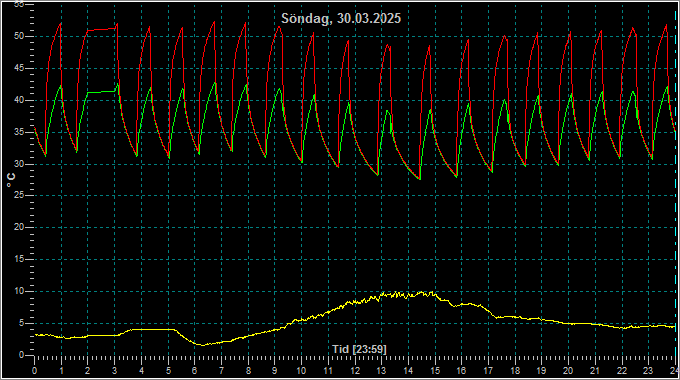
Task: Click the hour 0 tick on the x-axis
Action: click(35, 371)
